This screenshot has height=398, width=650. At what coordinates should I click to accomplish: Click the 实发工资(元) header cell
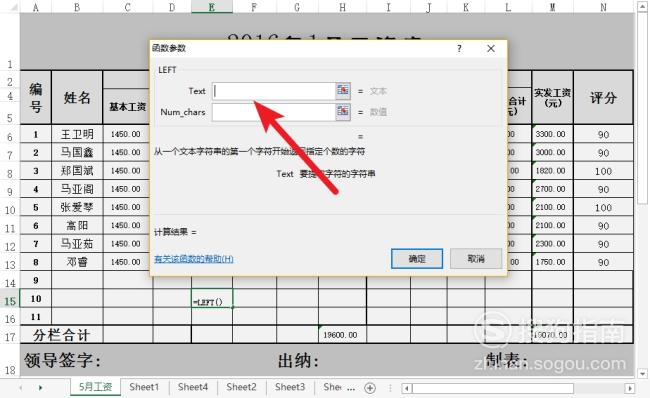[553, 97]
